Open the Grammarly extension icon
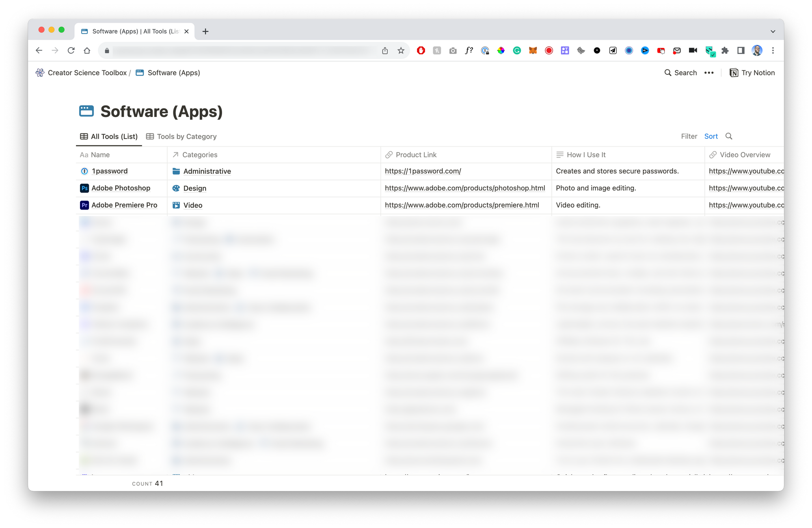The width and height of the screenshot is (812, 528). (517, 50)
